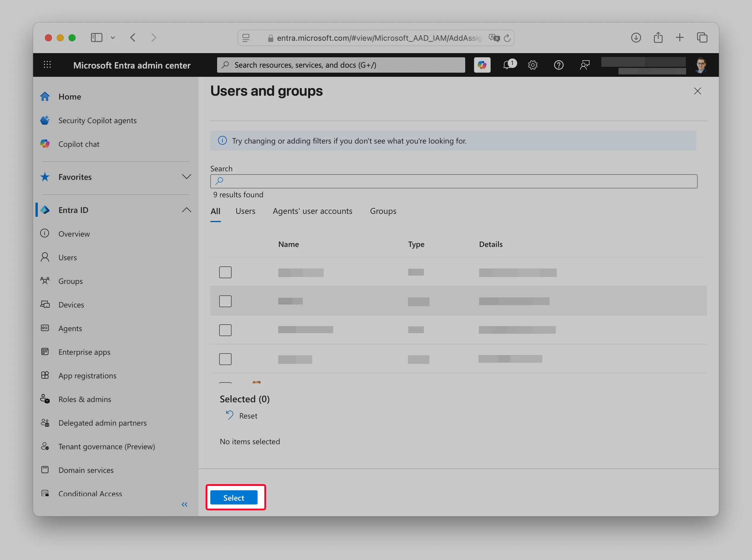Open App registrations

click(x=87, y=375)
